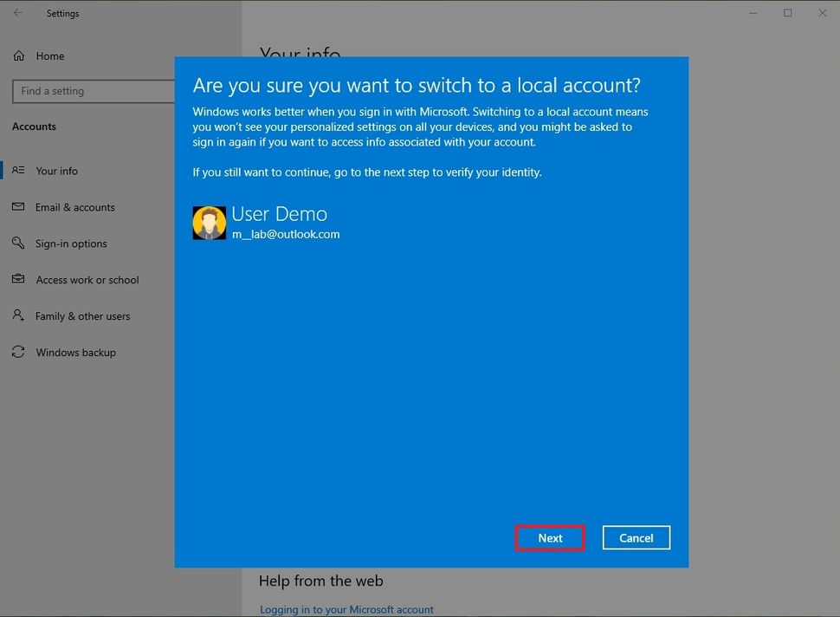The height and width of the screenshot is (617, 840).
Task: Open the Logging in to your Microsoft account link
Action: click(346, 609)
